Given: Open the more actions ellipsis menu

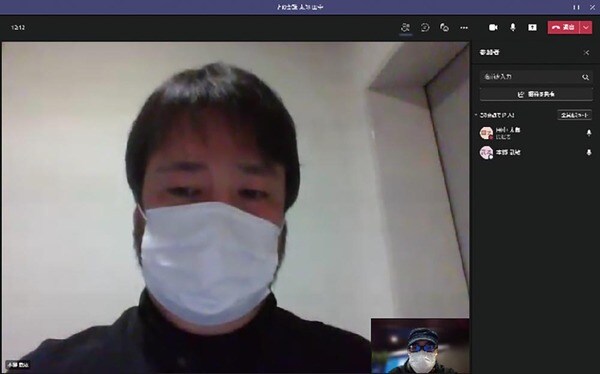Looking at the screenshot, I should click(x=464, y=28).
